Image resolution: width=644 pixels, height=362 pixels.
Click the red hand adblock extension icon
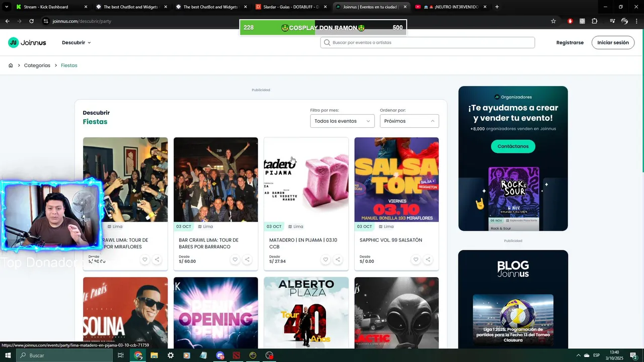pyautogui.click(x=570, y=21)
